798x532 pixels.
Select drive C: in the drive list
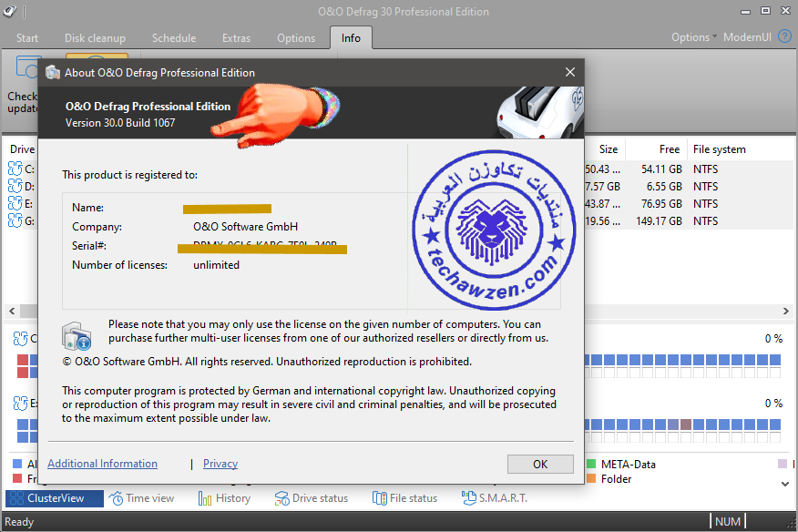(x=21, y=169)
